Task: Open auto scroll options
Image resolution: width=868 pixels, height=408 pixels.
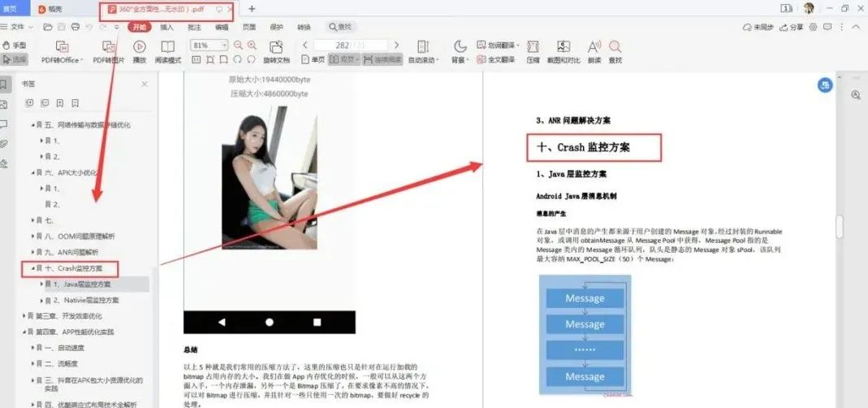Action: pos(424,52)
